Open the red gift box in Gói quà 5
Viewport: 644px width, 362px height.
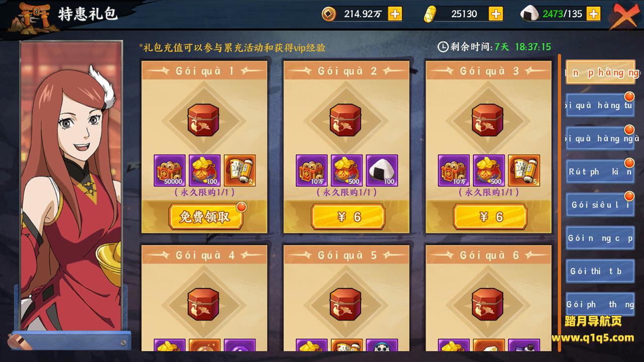pyautogui.click(x=346, y=304)
